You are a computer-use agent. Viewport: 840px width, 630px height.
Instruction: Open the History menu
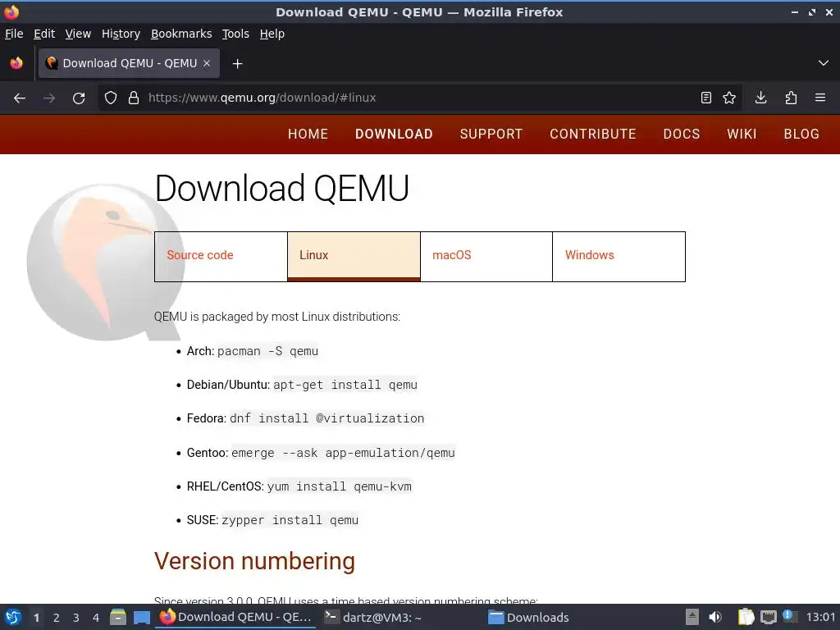[121, 34]
